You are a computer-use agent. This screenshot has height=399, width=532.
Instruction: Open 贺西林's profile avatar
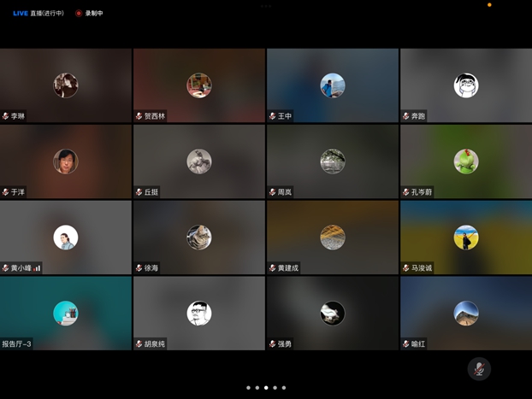click(199, 85)
